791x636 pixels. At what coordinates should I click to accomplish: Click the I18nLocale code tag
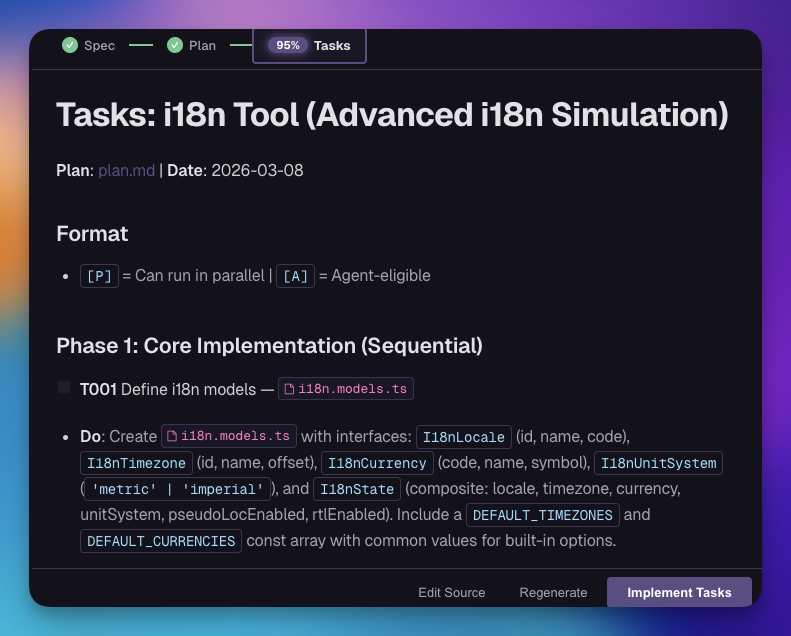click(x=464, y=437)
